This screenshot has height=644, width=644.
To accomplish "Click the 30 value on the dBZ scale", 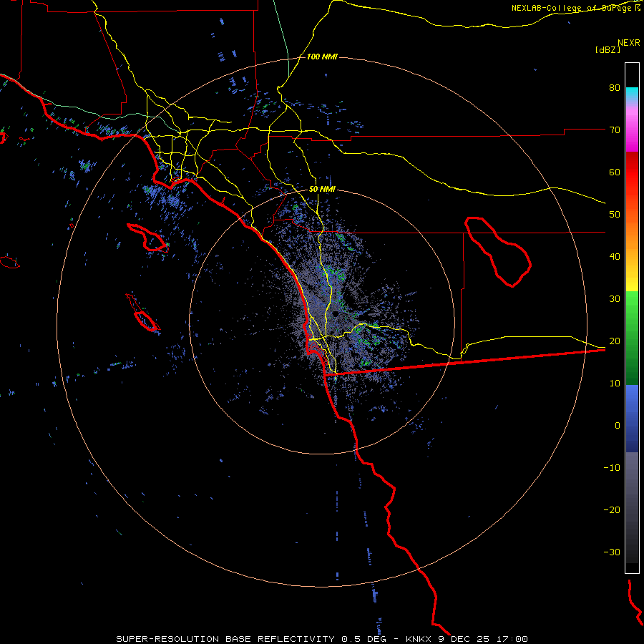I will pyautogui.click(x=615, y=299).
